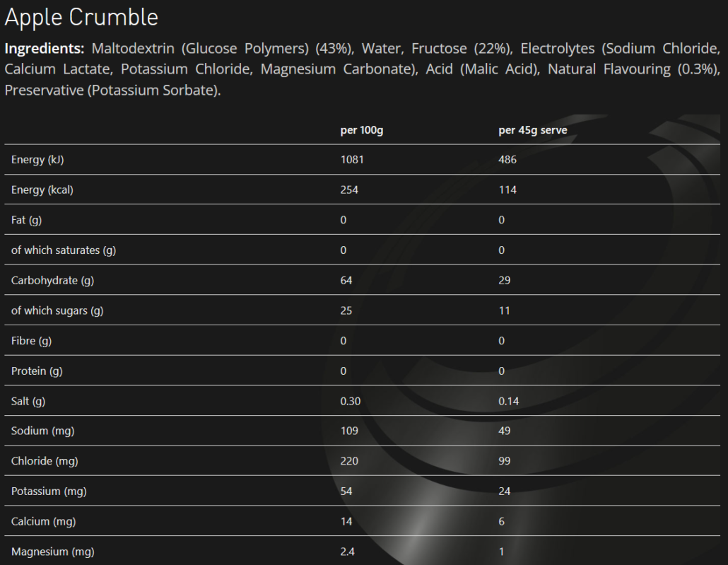
Task: Click the Potassium (mg) row label
Action: pos(49,491)
